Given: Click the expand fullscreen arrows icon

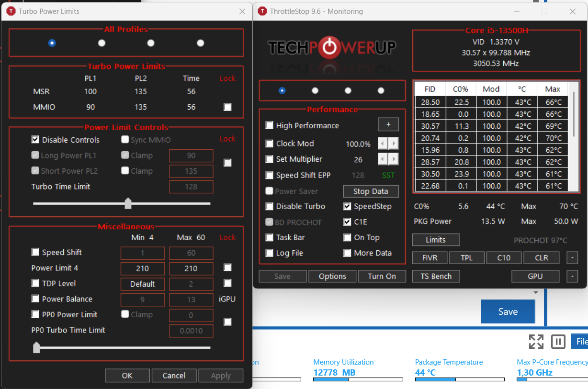Looking at the screenshot, I should click(536, 342).
